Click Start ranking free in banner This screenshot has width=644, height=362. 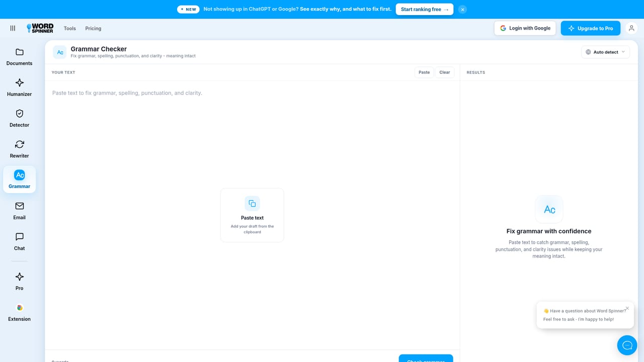pos(425,9)
